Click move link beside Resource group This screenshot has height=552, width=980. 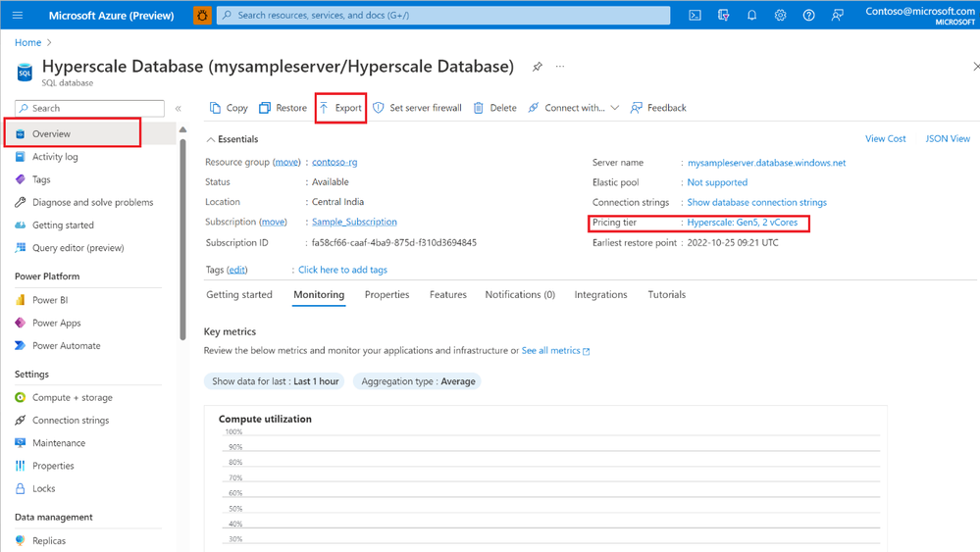click(286, 162)
